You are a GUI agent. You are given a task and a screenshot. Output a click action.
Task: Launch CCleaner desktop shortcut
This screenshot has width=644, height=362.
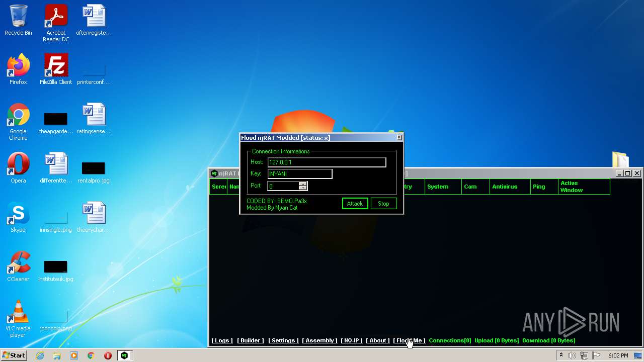[18, 267]
